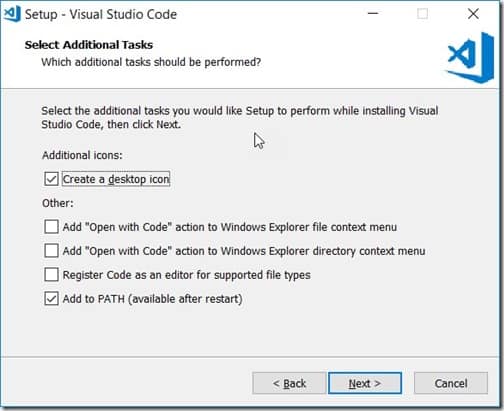This screenshot has height=411, width=504.
Task: Click the large Visual Studio Code logo in the header
Action: [471, 57]
